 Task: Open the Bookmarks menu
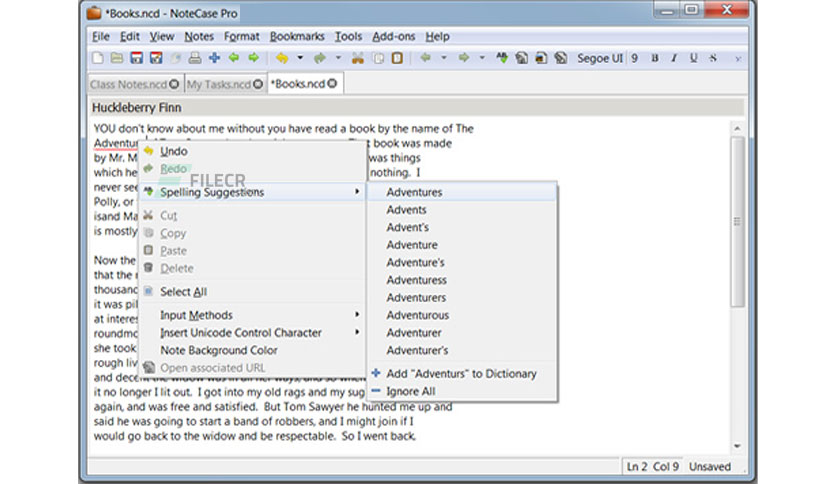click(297, 36)
